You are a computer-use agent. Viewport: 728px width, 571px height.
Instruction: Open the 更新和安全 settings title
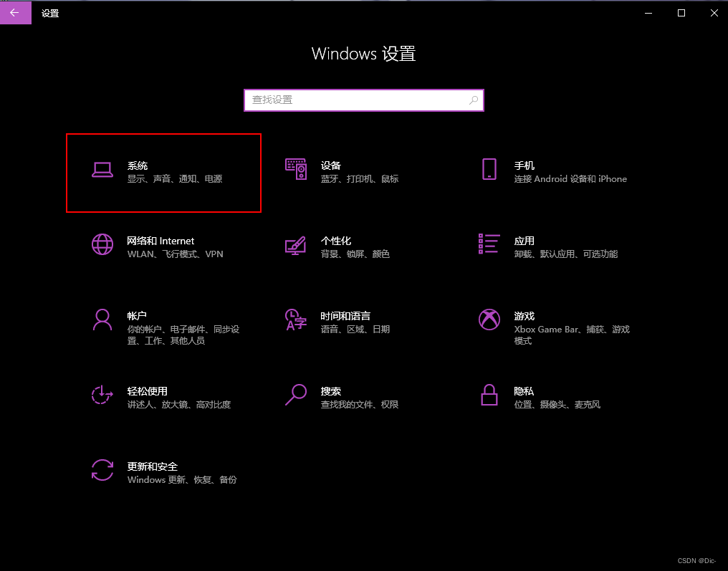tap(153, 466)
